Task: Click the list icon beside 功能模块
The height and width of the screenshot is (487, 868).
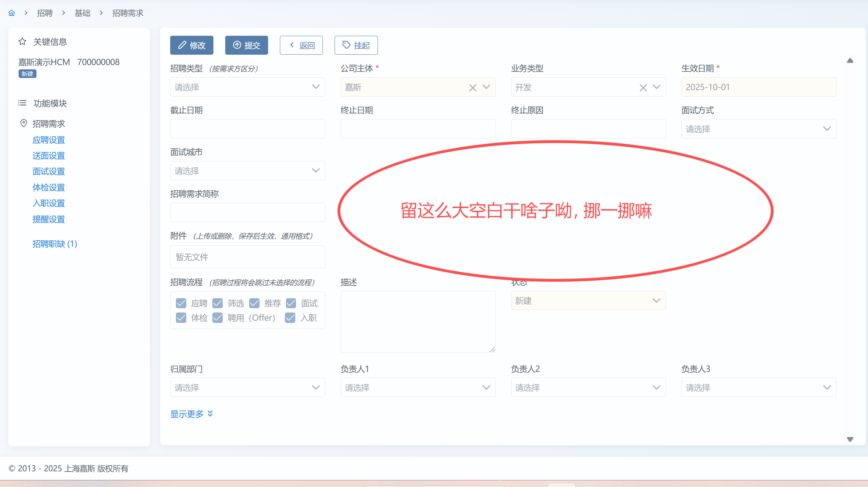Action: click(23, 103)
